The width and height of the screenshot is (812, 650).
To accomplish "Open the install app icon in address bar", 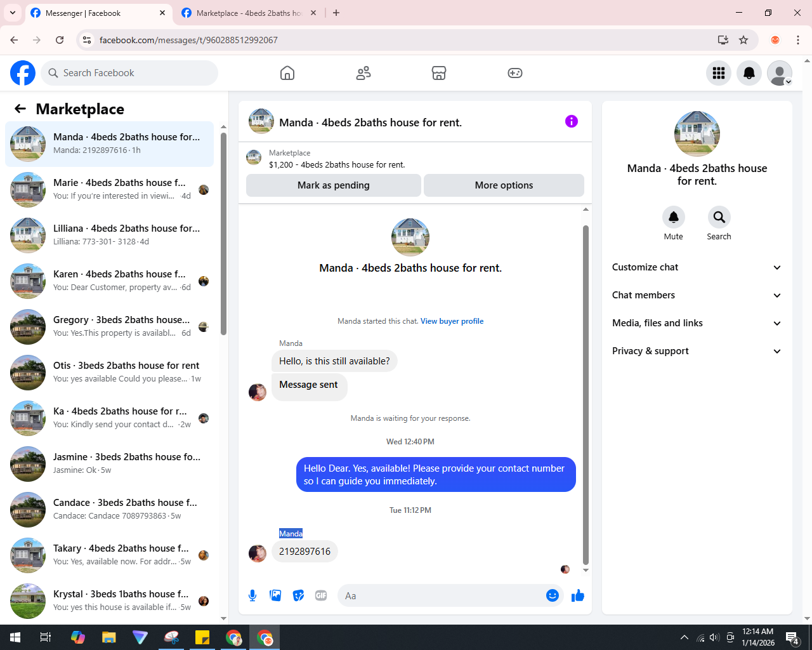I will click(x=723, y=40).
